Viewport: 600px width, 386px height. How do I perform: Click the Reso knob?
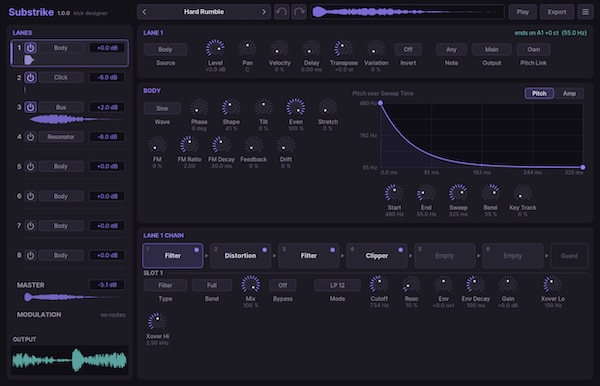(x=411, y=284)
